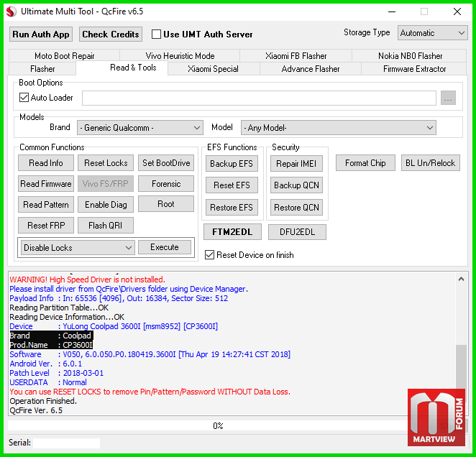476x457 pixels.
Task: Open the Storage Type dropdown
Action: (433, 33)
